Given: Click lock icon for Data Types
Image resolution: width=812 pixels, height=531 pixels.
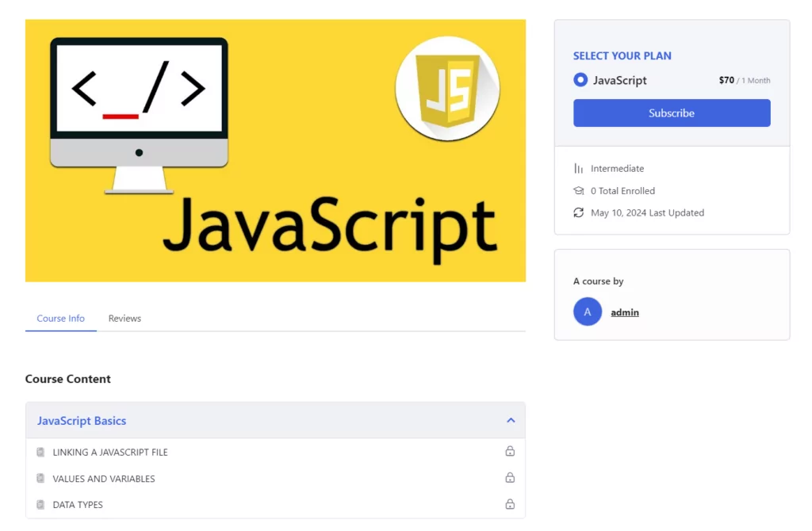Looking at the screenshot, I should coord(510,503).
